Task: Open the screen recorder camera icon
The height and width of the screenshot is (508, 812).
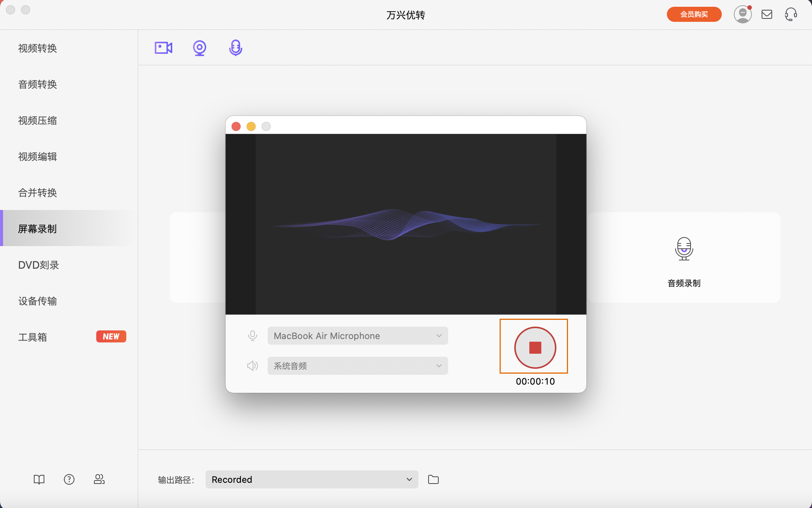Action: pos(164,48)
